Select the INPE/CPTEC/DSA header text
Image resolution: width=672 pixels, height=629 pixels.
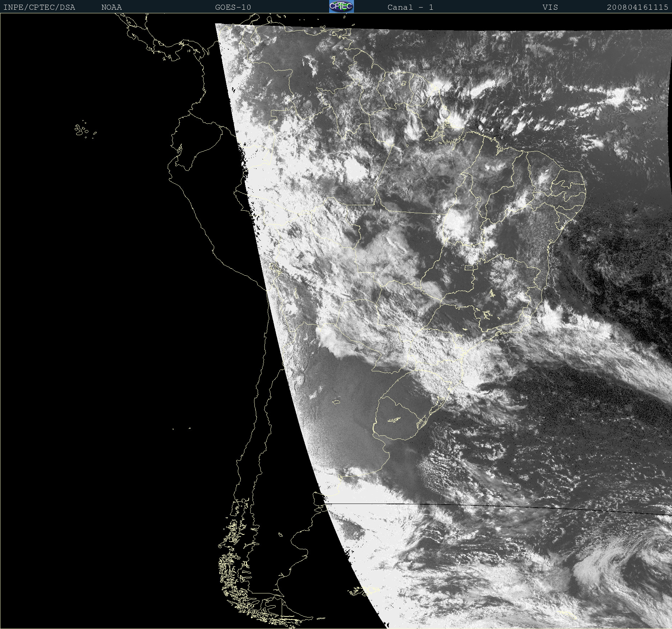coord(39,7)
